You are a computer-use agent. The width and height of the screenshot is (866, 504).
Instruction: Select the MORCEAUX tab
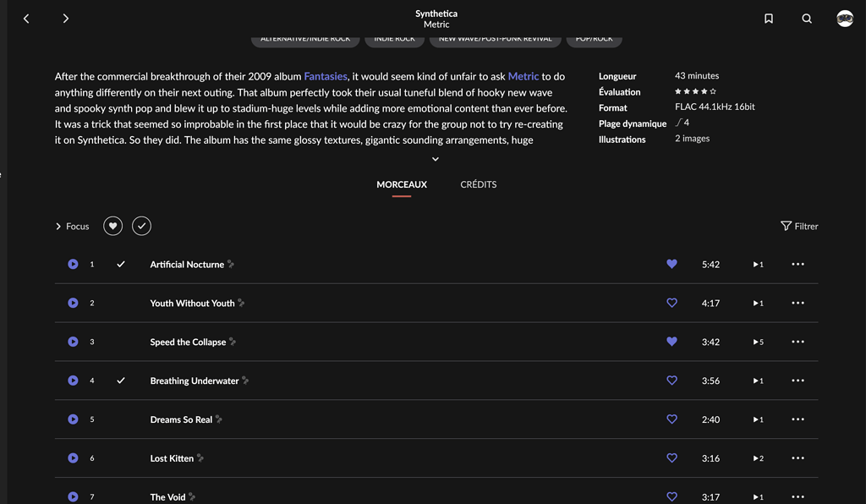click(x=401, y=184)
